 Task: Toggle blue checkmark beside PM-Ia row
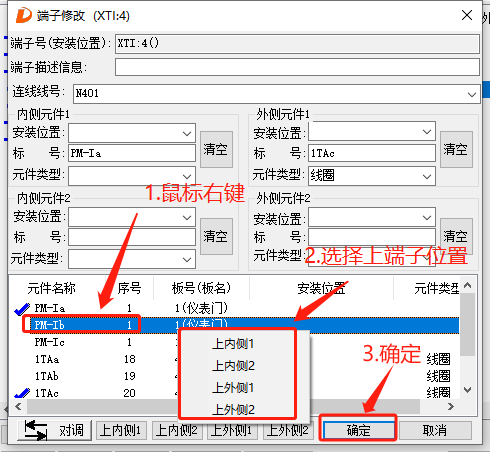click(x=22, y=309)
